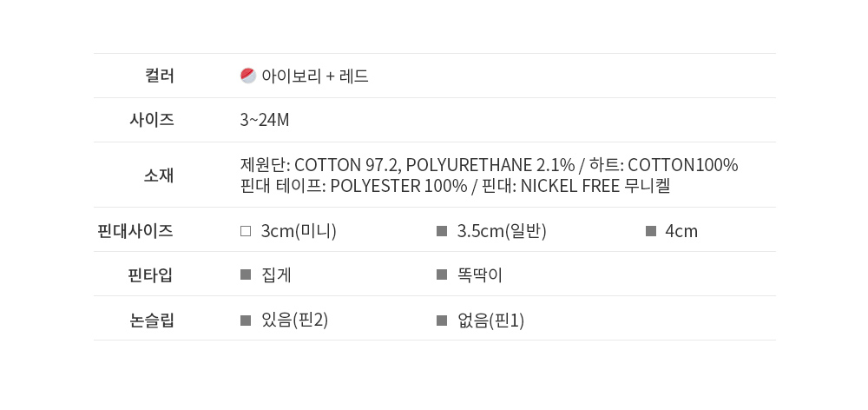Check the 똑딱이 pin type box
Image resolution: width=868 pixels, height=410 pixels.
[x=441, y=275]
